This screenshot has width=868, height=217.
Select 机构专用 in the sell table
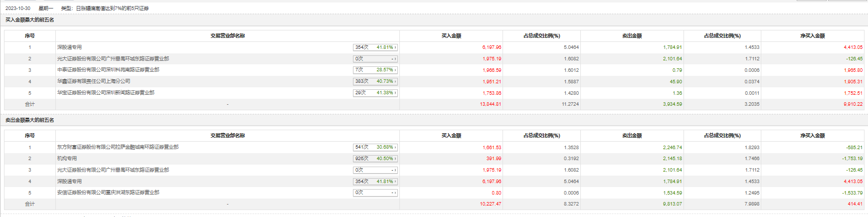(67, 159)
